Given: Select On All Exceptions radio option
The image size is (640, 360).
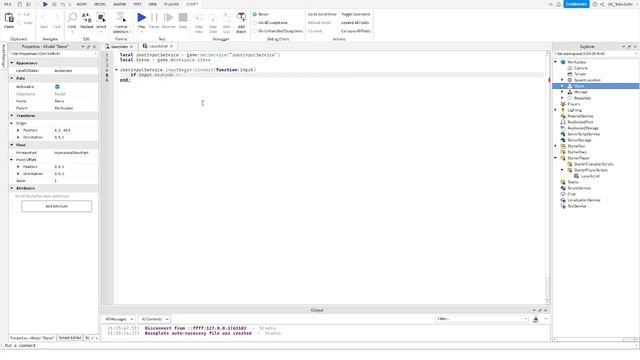Looking at the screenshot, I should pyautogui.click(x=255, y=23).
